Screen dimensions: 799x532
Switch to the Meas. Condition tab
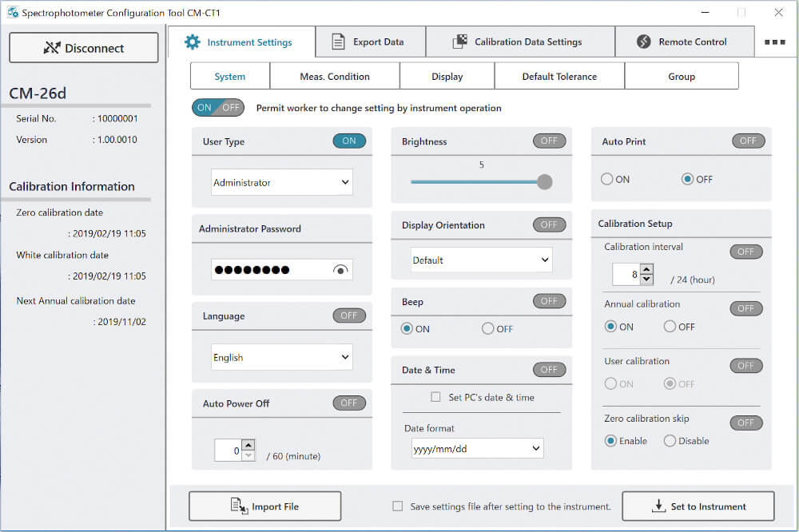pyautogui.click(x=334, y=77)
